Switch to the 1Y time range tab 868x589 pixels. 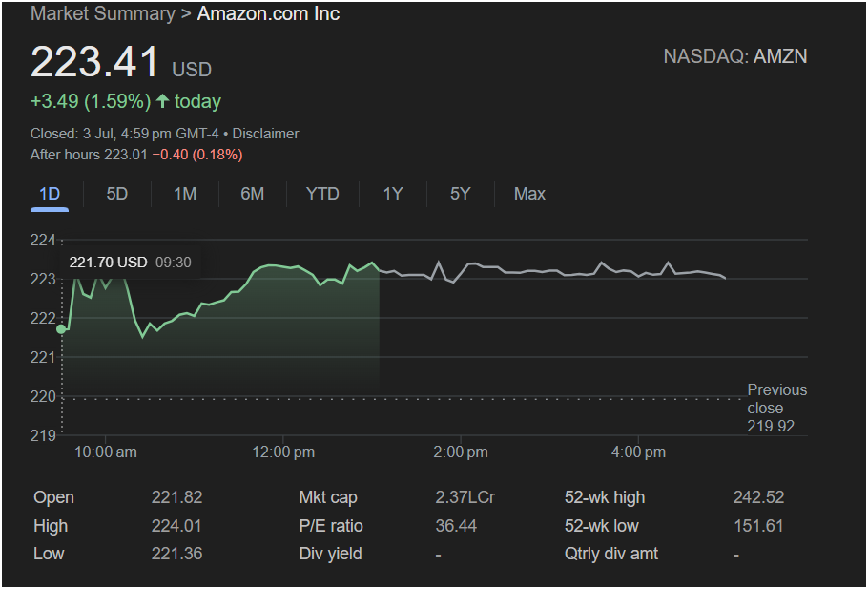[393, 194]
